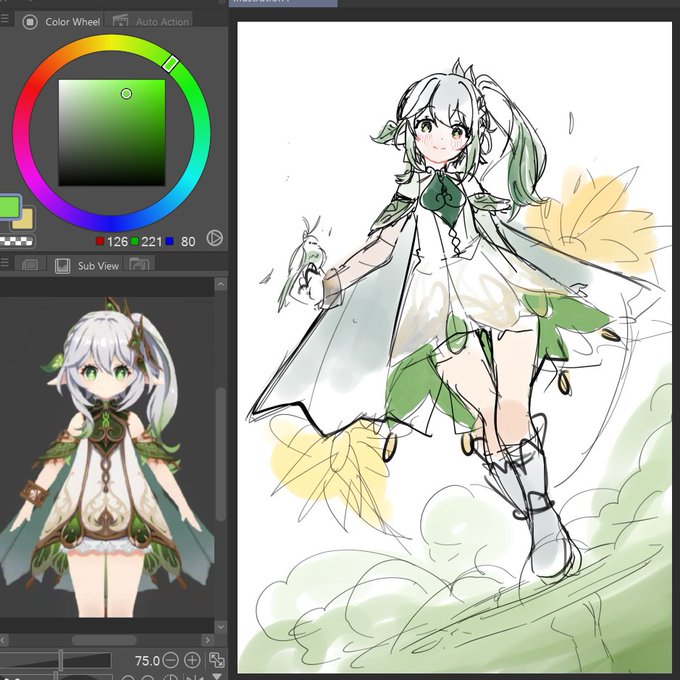Click the 75.0 zoom value
The image size is (680, 680).
(x=147, y=660)
